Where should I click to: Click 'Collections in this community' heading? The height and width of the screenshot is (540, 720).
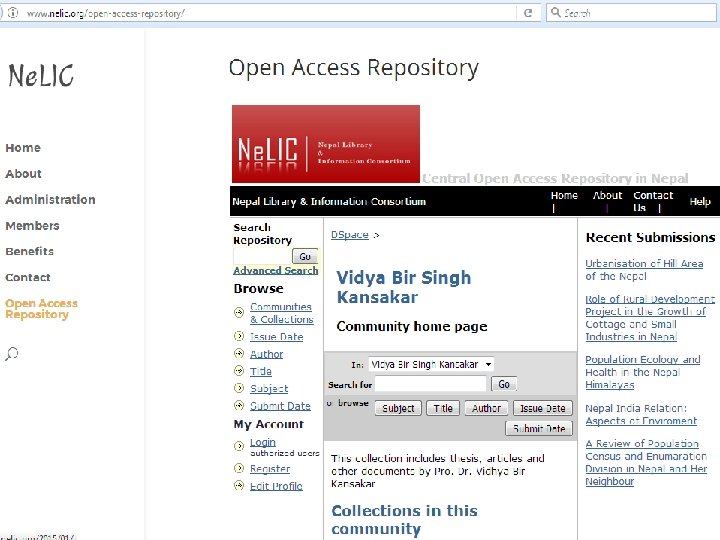pyautogui.click(x=405, y=520)
